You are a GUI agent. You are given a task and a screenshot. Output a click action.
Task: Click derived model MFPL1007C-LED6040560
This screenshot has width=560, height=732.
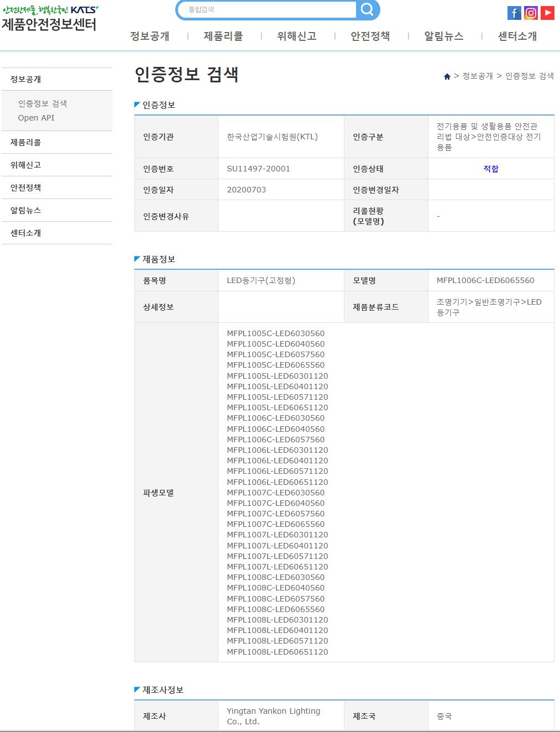276,503
